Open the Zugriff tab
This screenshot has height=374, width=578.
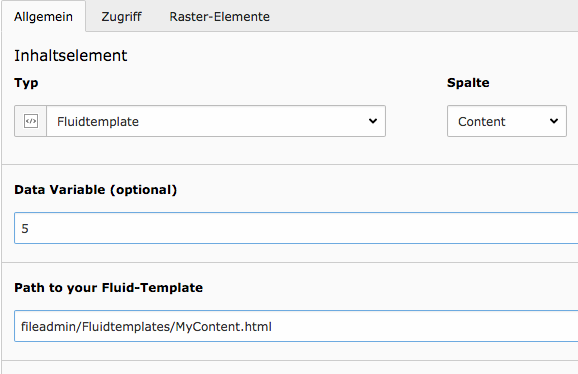coord(121,17)
